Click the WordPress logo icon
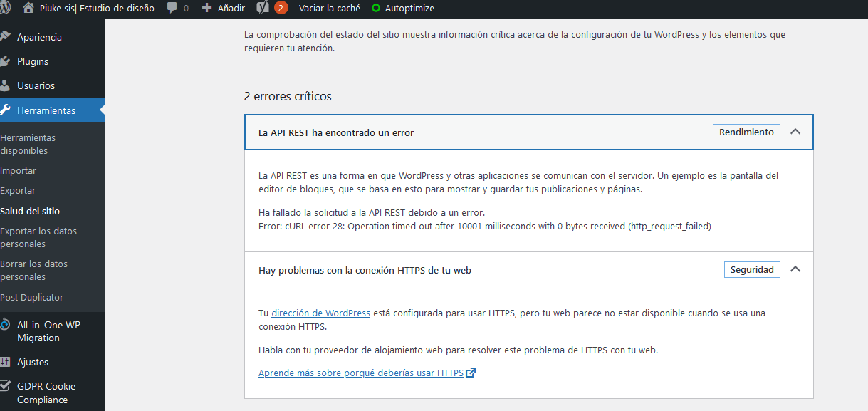The image size is (868, 411). click(4, 8)
